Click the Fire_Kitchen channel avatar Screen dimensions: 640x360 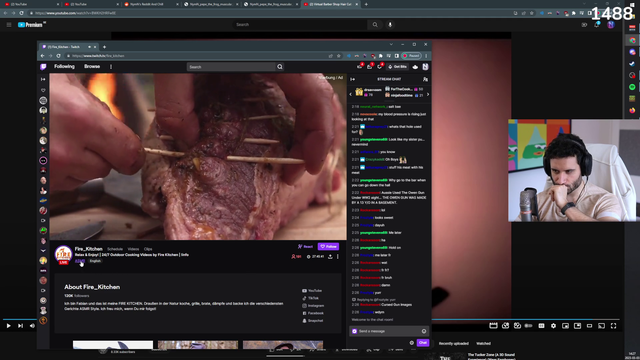tap(63, 254)
